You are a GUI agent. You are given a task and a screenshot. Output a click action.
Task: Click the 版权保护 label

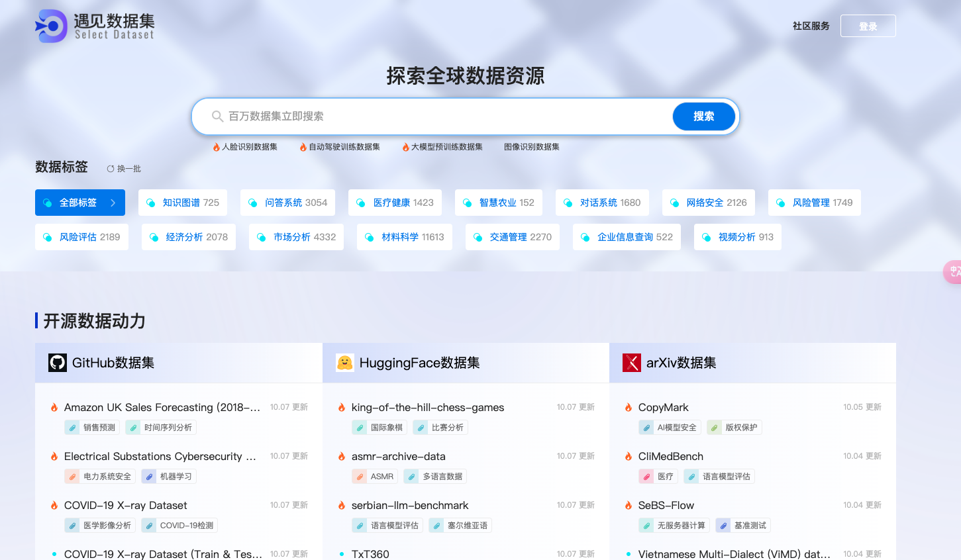734,428
